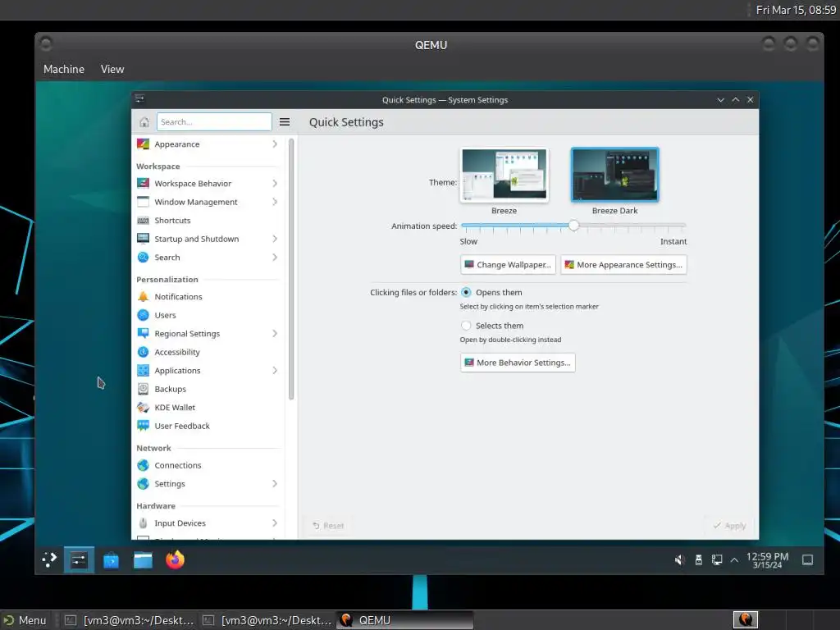Select QEMU entry on host taskbar
Viewport: 840px width, 630px height.
tap(404, 620)
